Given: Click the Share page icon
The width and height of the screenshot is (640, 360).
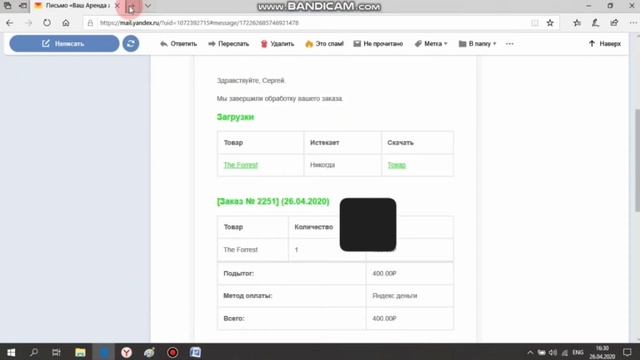Looking at the screenshot, I should 614,23.
